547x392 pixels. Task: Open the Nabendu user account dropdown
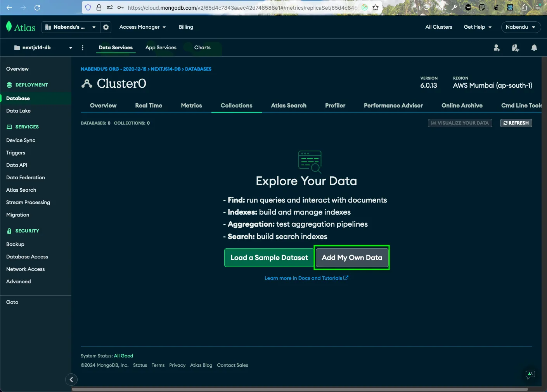[x=521, y=27]
